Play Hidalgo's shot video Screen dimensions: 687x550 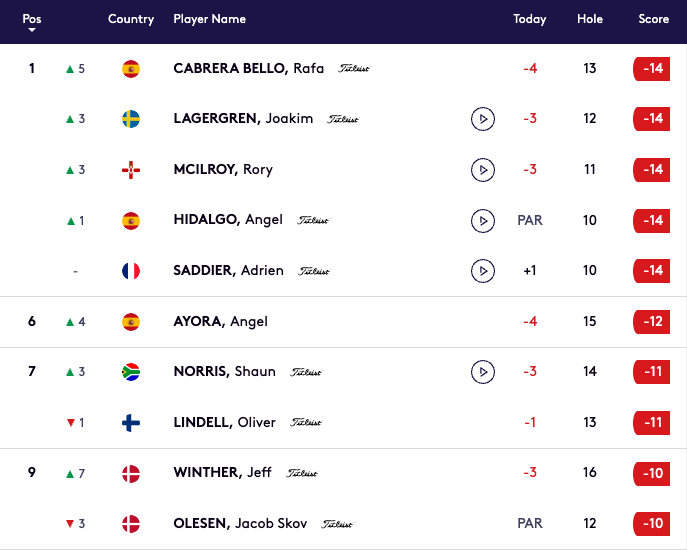(483, 220)
